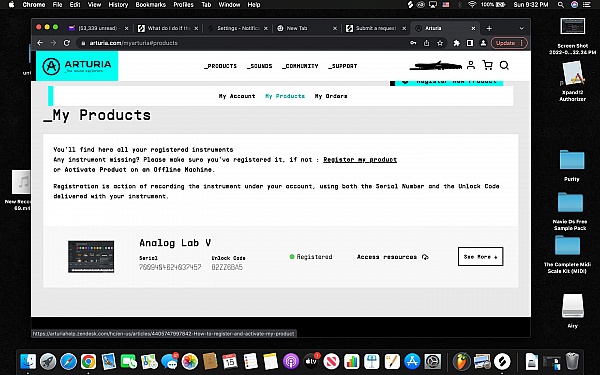This screenshot has height=375, width=600.
Task: Click the Access resources refresh icon
Action: pos(425,257)
